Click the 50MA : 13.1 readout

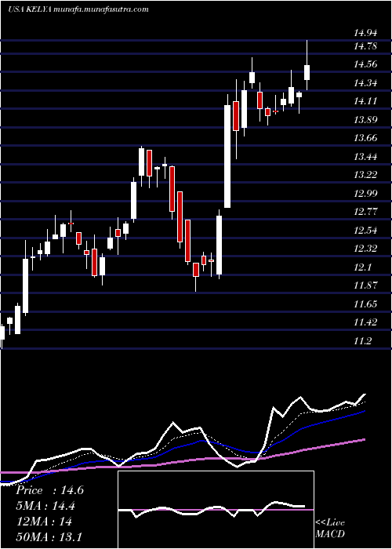point(49,536)
